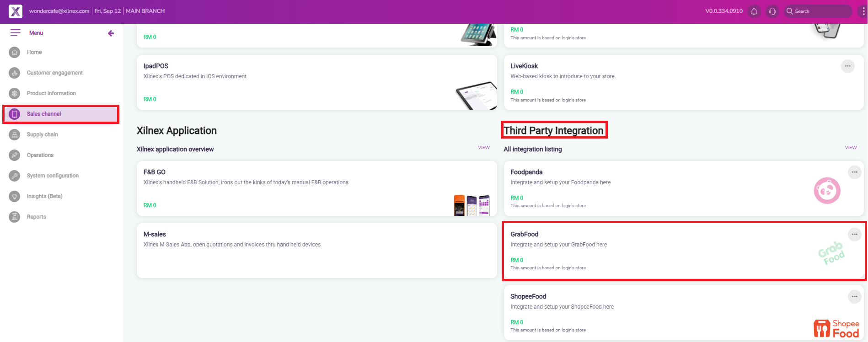Image resolution: width=868 pixels, height=342 pixels.
Task: Toggle the hamburger menu icon
Action: 16,33
